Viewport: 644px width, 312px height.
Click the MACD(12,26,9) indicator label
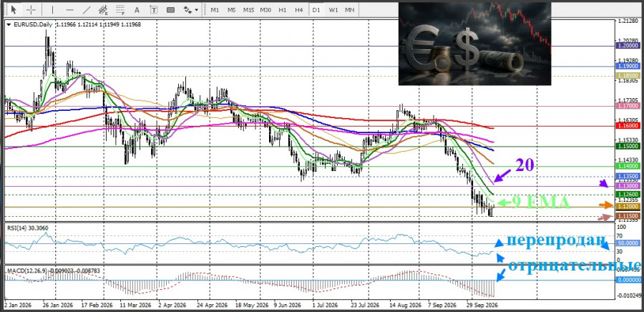(x=52, y=270)
